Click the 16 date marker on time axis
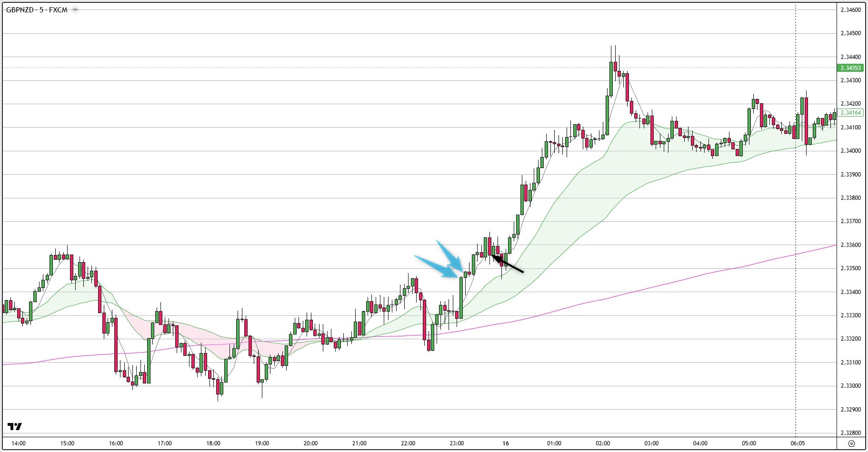The width and height of the screenshot is (868, 452). coord(505,443)
